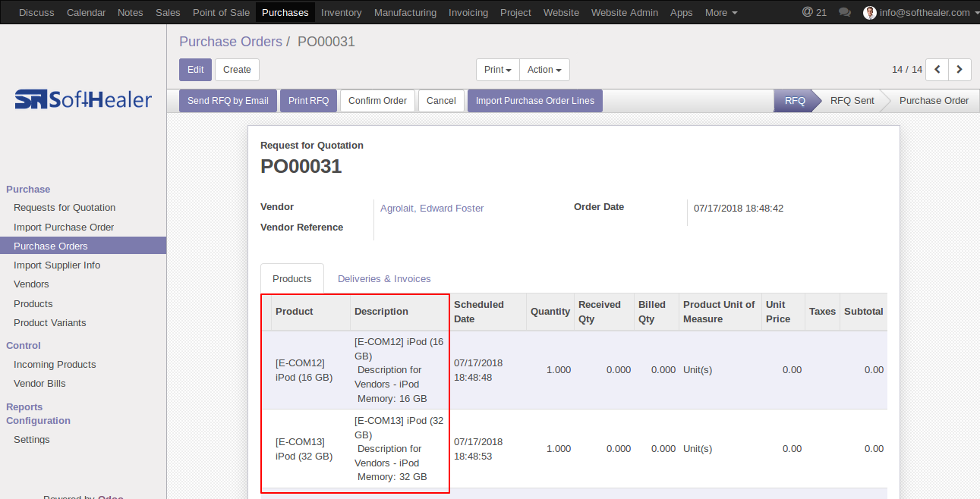Select the [E-COM13] iPod (32 GB) product cell
Screen dimensions: 980x499
[310, 449]
